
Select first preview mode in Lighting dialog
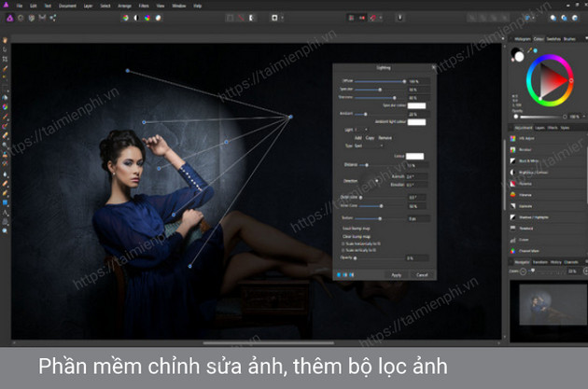tap(339, 274)
